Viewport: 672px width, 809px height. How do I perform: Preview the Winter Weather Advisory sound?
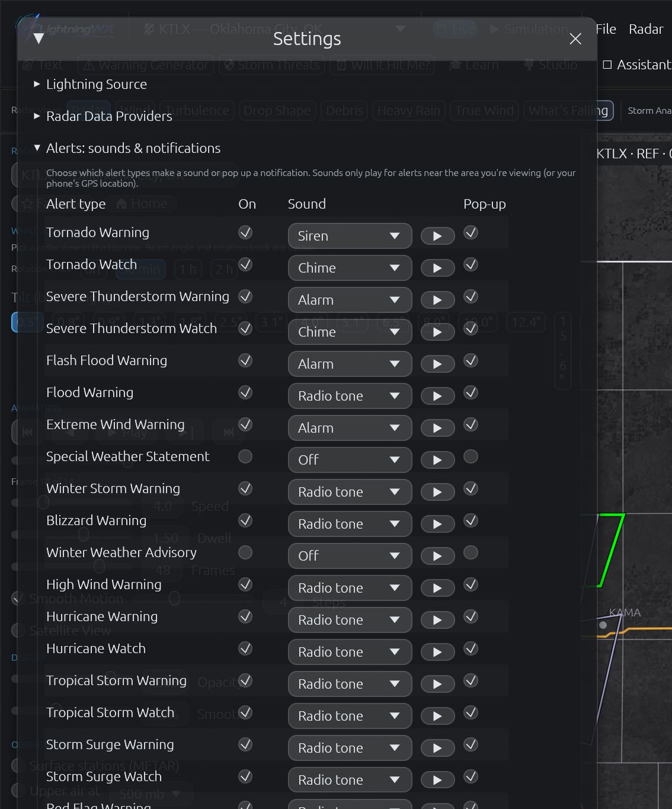[x=437, y=556]
